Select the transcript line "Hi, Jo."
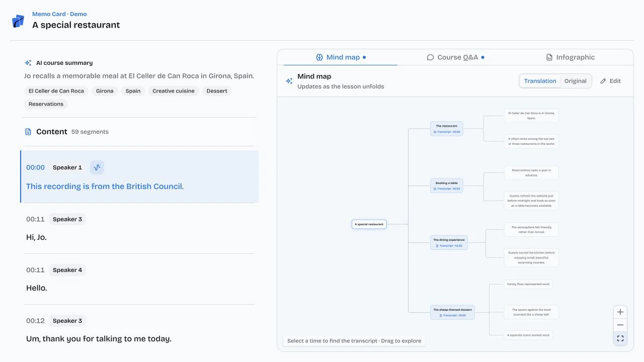This screenshot has width=644, height=362. pyautogui.click(x=36, y=237)
